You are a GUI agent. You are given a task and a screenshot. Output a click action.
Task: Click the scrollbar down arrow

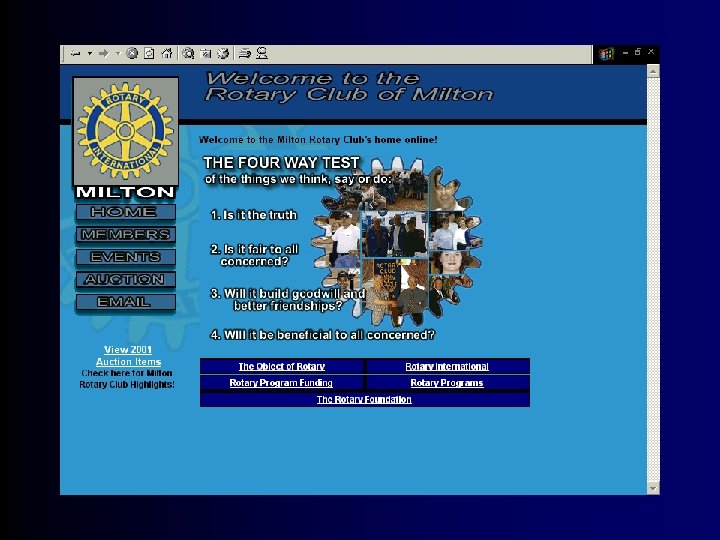653,488
